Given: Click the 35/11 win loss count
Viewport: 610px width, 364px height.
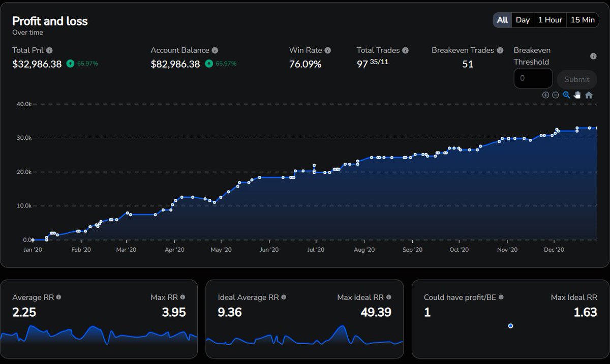Looking at the screenshot, I should 379,62.
